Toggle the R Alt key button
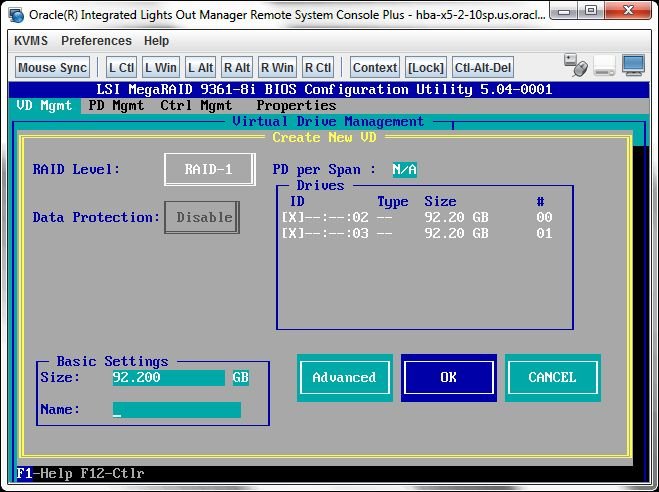This screenshot has height=492, width=659. (x=237, y=68)
